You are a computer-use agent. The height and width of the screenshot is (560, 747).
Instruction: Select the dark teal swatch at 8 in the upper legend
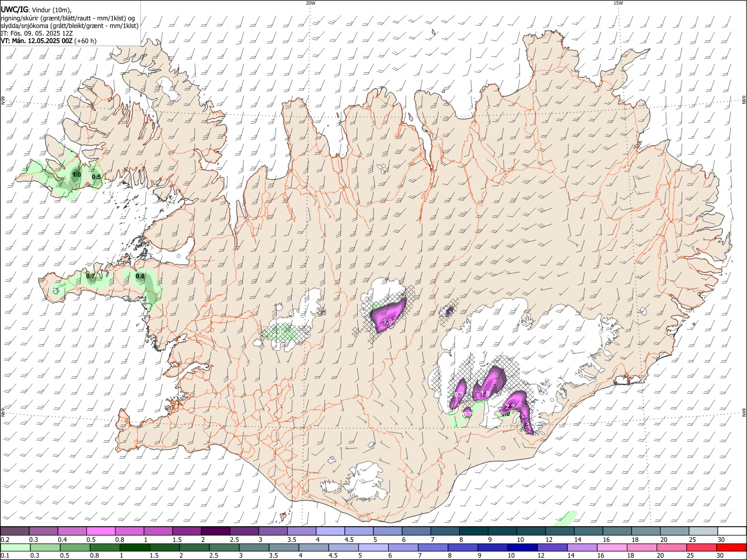pos(474,531)
